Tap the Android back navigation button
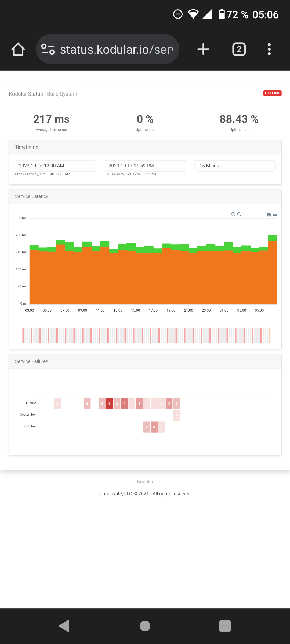 tap(64, 626)
